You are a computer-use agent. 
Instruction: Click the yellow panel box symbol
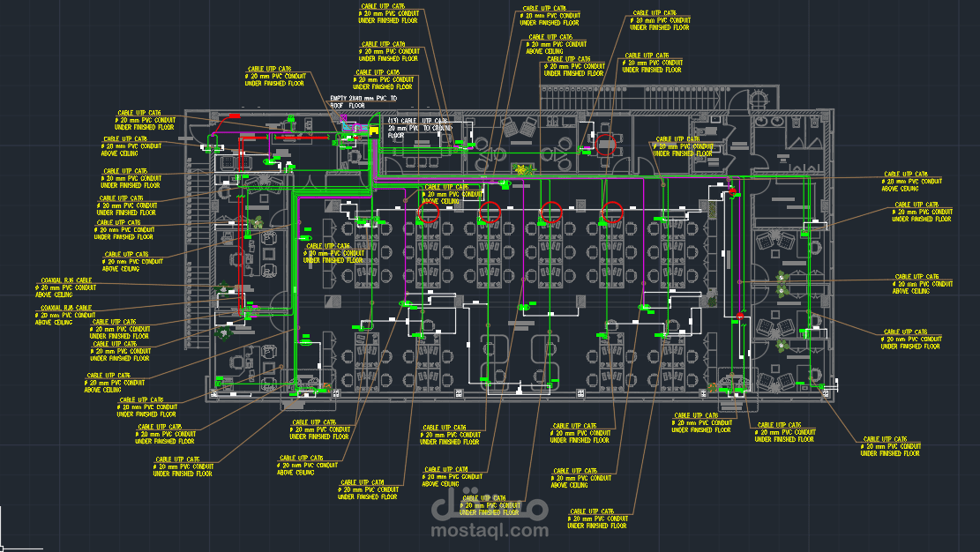374,131
